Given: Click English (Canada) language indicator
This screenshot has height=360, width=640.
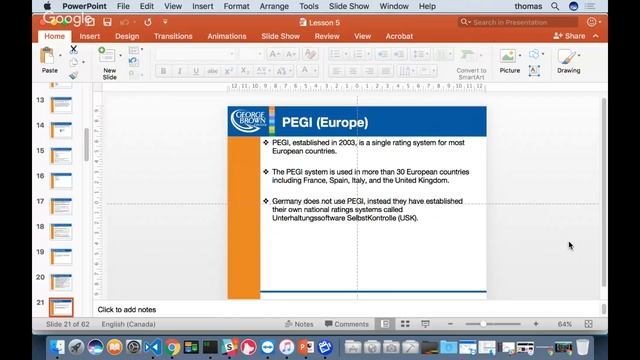Looking at the screenshot, I should point(128,324).
